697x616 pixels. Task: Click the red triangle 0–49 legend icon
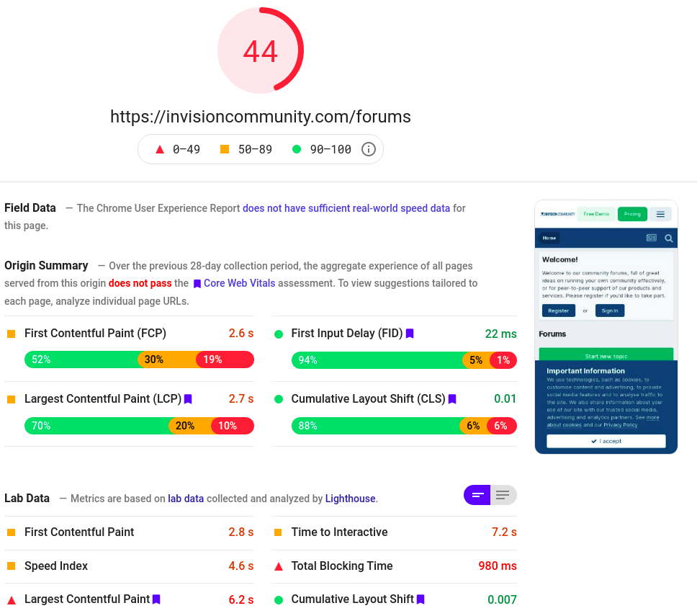coord(160,149)
